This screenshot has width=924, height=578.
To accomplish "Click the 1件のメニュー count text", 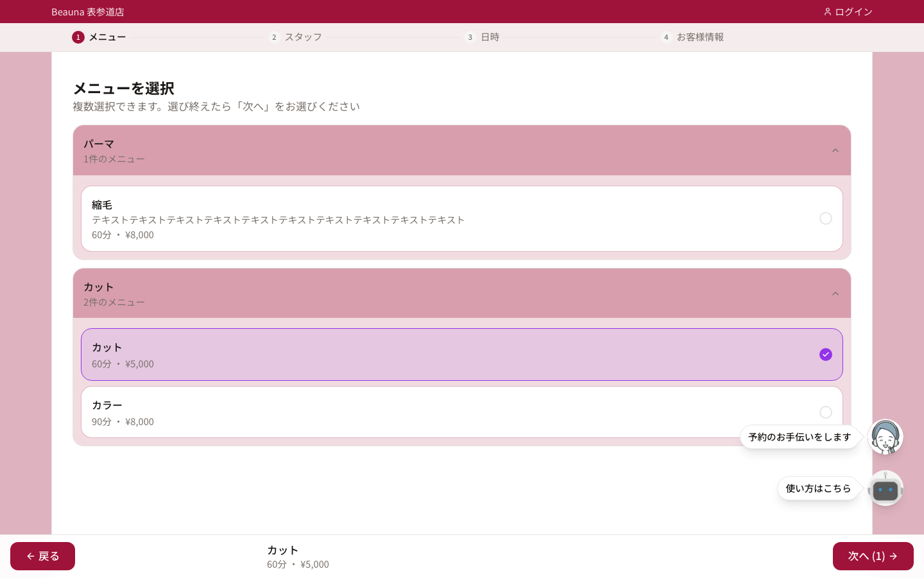I will click(114, 159).
